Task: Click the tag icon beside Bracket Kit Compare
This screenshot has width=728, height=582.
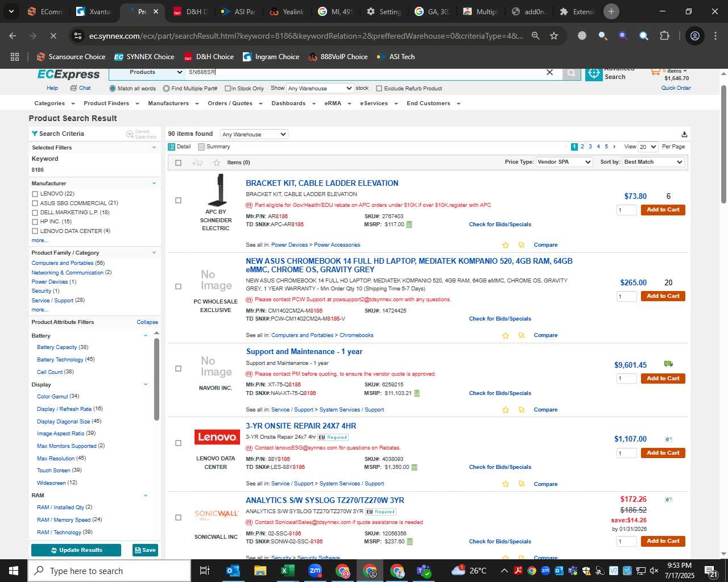Action: click(521, 245)
